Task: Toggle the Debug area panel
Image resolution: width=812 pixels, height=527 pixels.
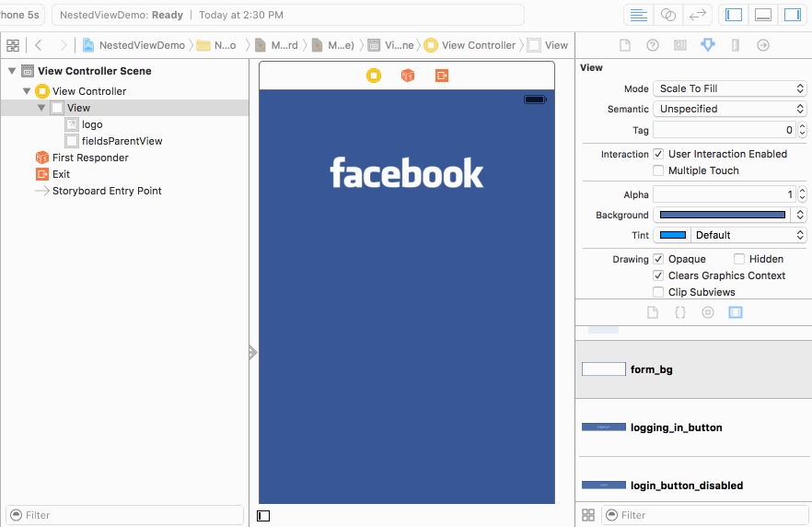Action: [x=763, y=15]
